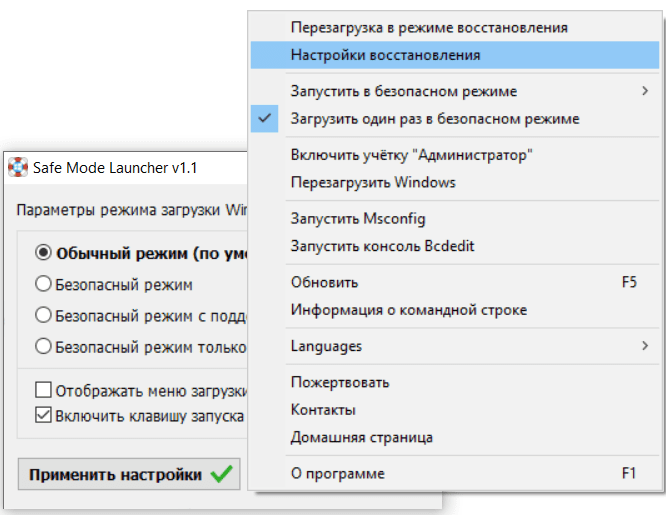Select the Безопасный режим только radio option
666x515 pixels.
click(43, 347)
